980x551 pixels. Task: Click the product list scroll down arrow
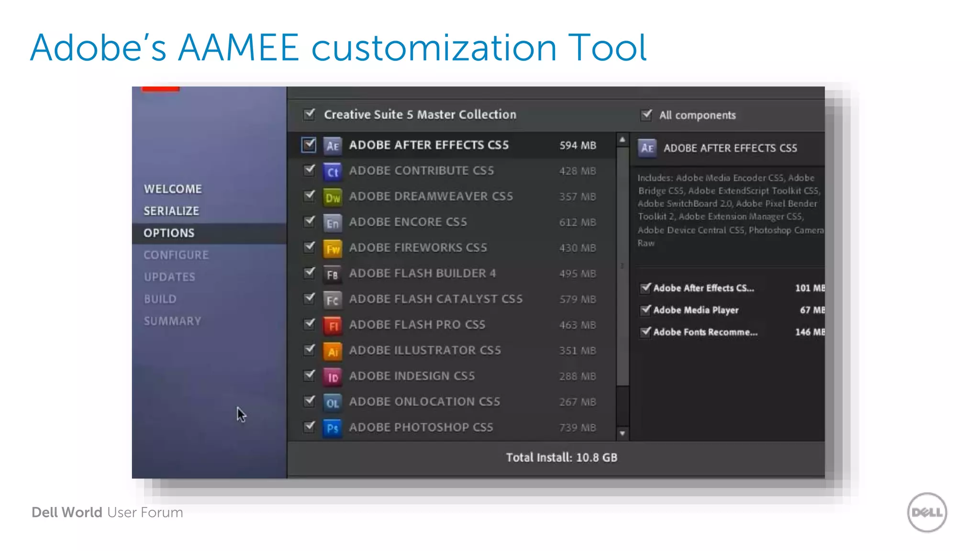(x=622, y=434)
